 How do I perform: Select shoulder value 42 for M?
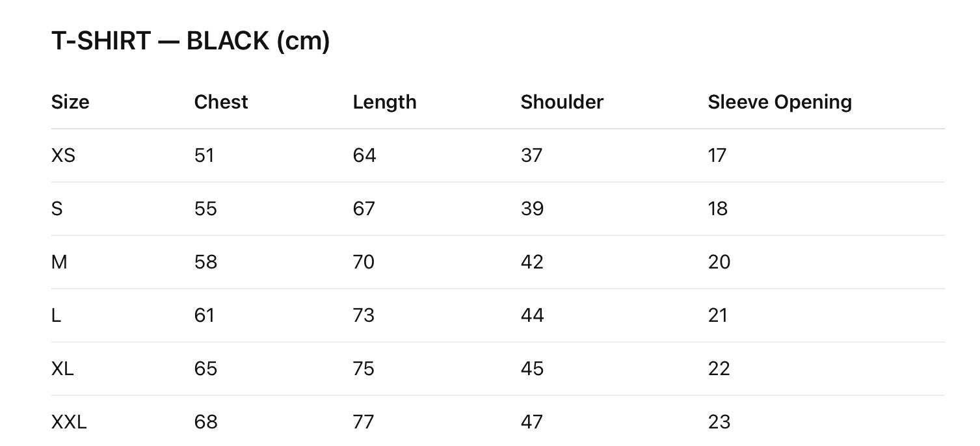click(532, 262)
